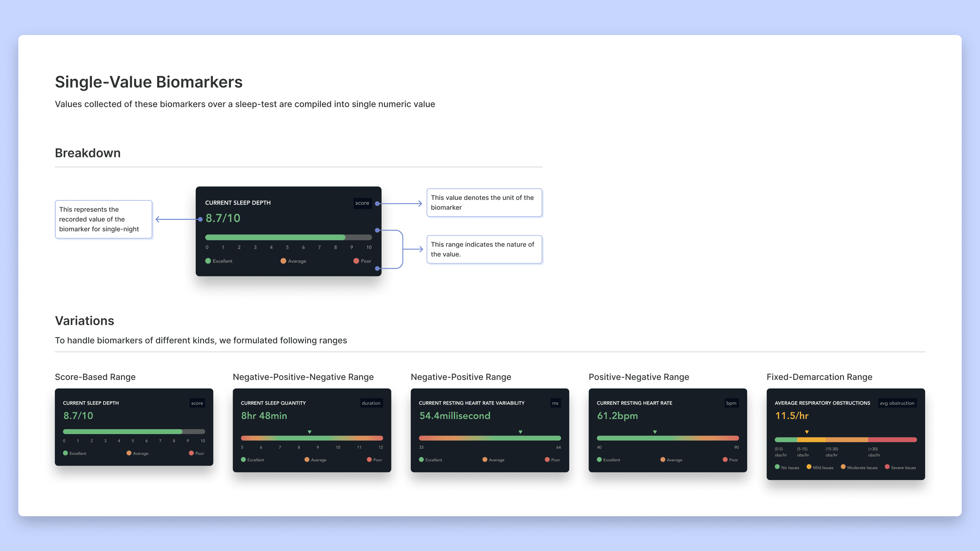The image size is (980, 551).
Task: Click the Severe Issues red legend dot
Action: (887, 467)
